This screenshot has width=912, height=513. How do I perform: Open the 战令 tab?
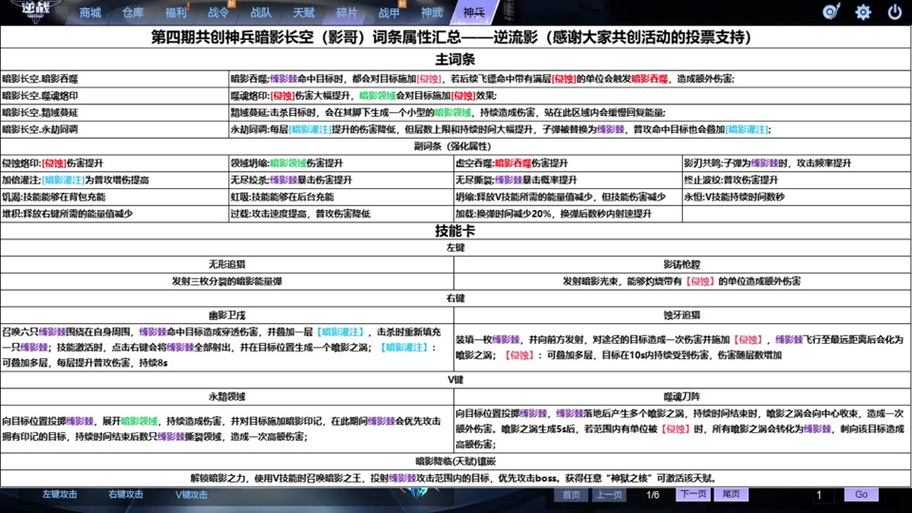[218, 12]
